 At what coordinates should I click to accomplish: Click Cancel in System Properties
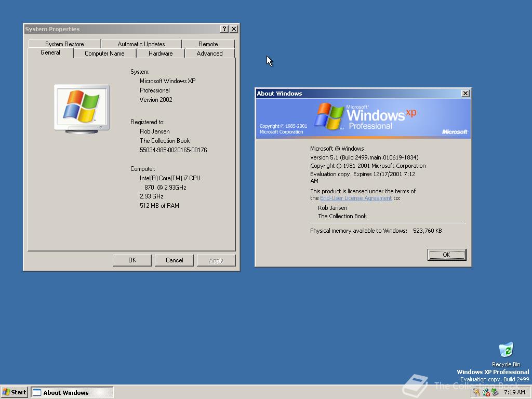pyautogui.click(x=174, y=260)
